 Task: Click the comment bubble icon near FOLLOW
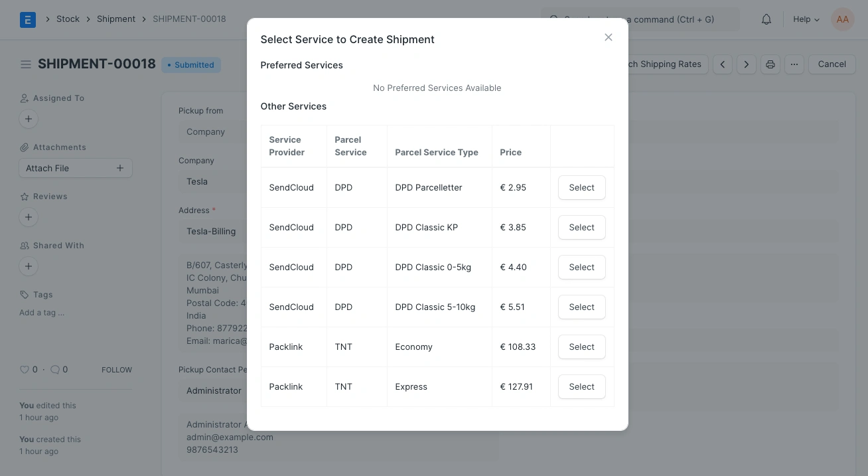(x=56, y=369)
